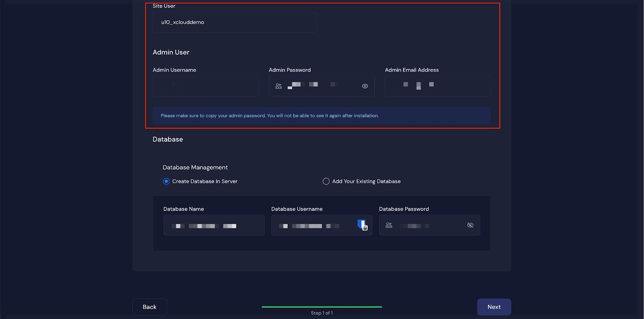This screenshot has height=319, width=644.
Task: Click the Database Management heading
Action: pos(195,167)
